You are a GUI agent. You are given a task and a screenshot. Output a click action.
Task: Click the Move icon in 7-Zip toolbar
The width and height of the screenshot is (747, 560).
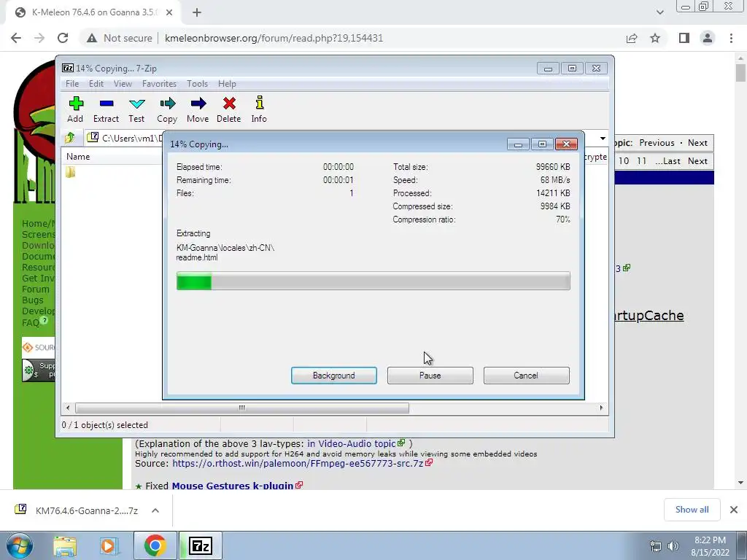coord(198,109)
